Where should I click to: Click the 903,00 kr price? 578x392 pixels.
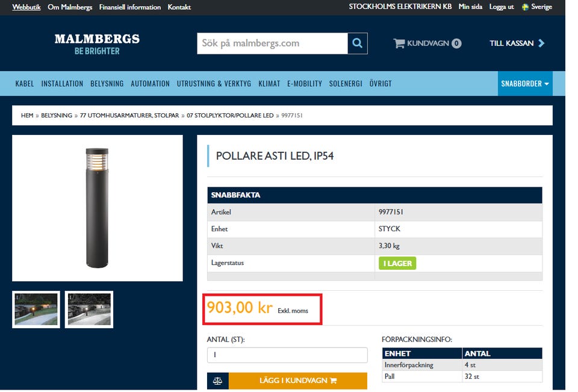[240, 308]
